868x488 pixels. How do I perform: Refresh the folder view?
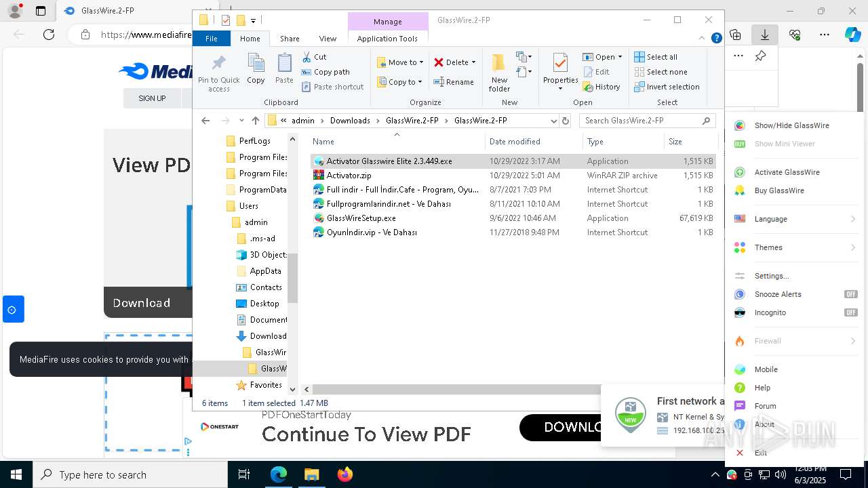click(x=566, y=121)
